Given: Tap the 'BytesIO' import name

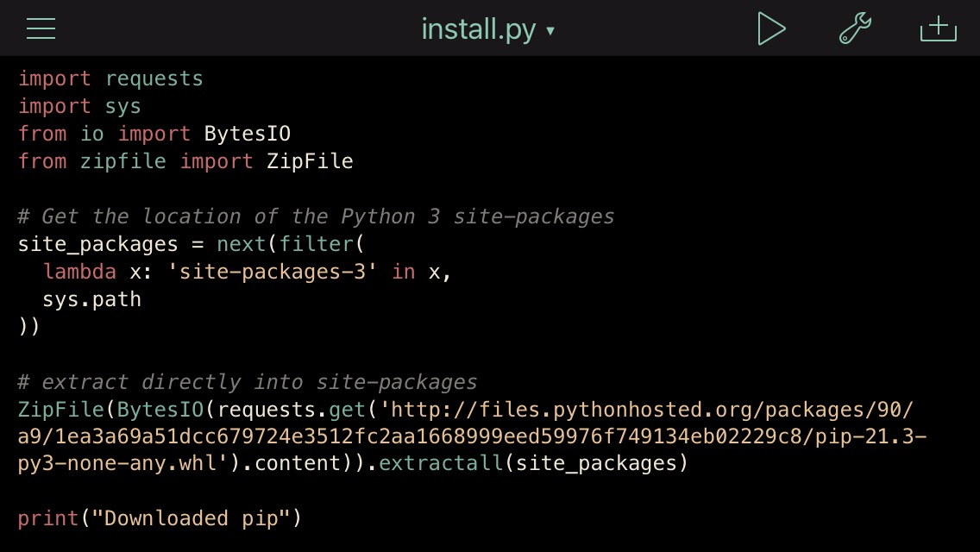Looking at the screenshot, I should click(248, 134).
